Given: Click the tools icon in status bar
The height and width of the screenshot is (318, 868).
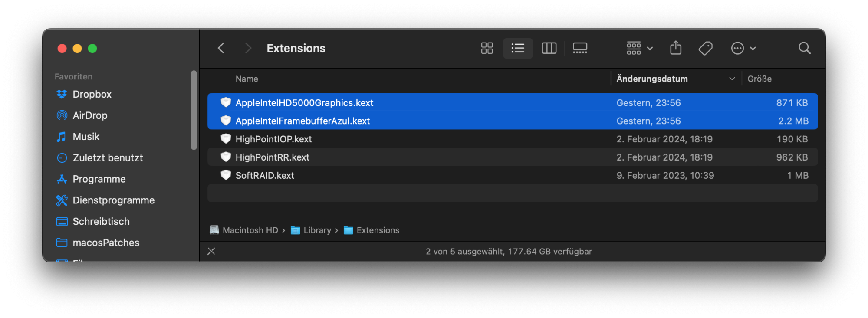Looking at the screenshot, I should pos(211,252).
